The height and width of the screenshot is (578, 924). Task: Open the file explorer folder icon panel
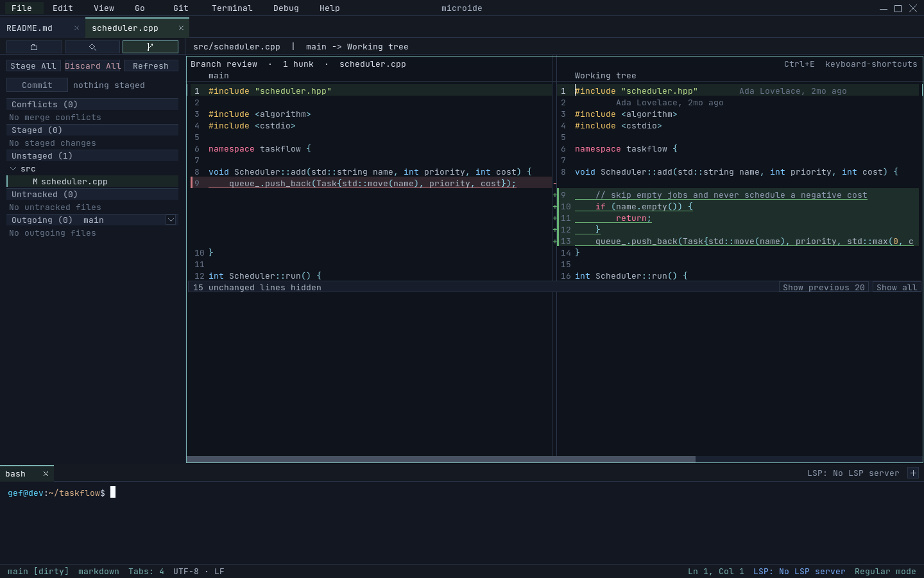pyautogui.click(x=34, y=47)
